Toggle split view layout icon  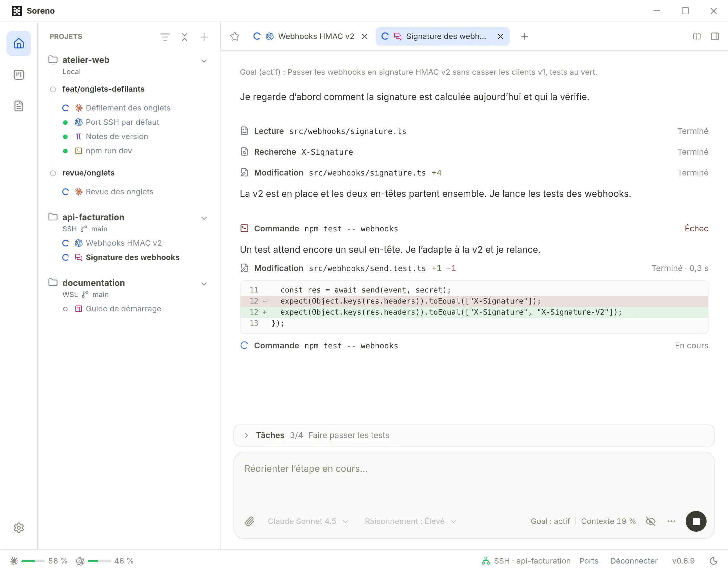[x=696, y=36]
